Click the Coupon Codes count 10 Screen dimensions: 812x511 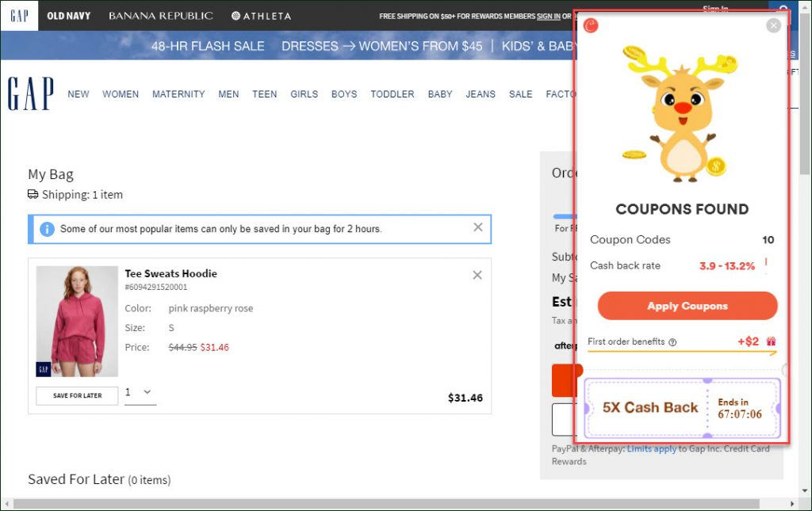[768, 239]
